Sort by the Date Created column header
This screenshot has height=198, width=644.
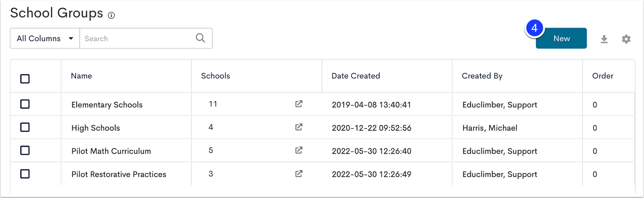[356, 76]
